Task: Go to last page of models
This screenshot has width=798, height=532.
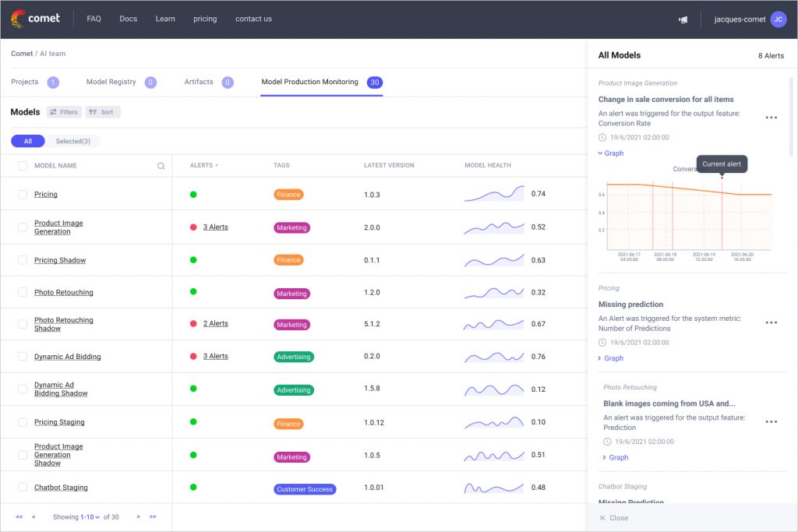Action: 153,517
